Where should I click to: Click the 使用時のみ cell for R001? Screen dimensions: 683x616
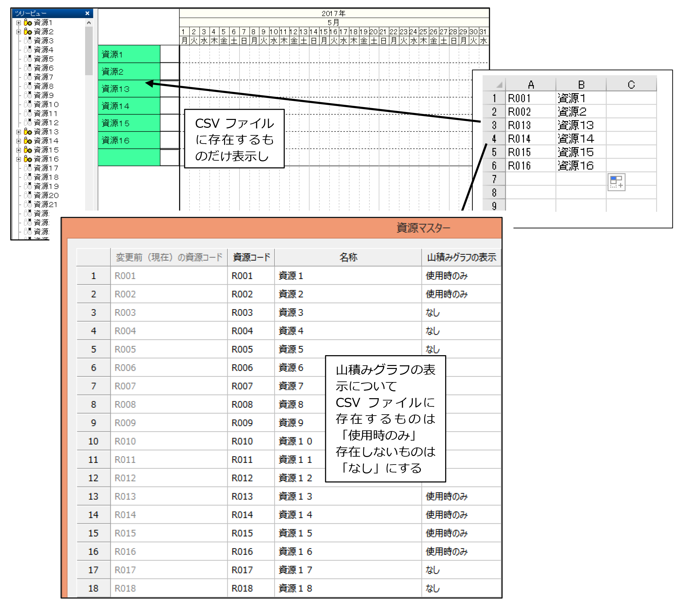tap(447, 276)
